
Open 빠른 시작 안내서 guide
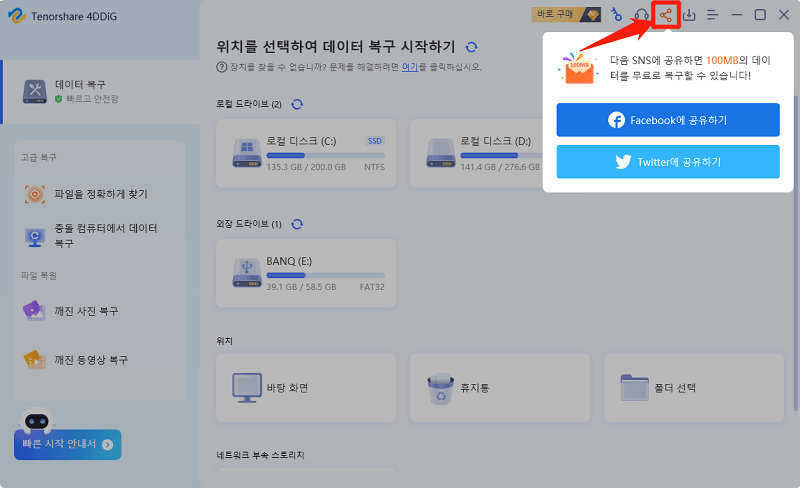click(67, 444)
